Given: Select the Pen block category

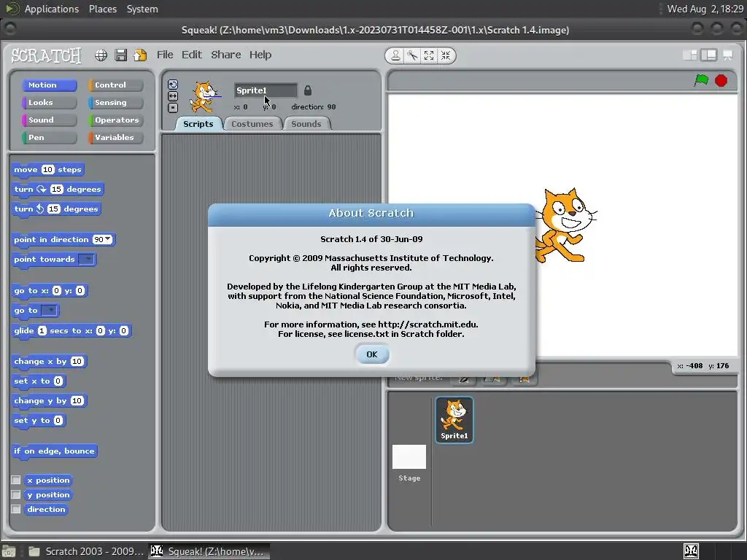Looking at the screenshot, I should coord(49,137).
